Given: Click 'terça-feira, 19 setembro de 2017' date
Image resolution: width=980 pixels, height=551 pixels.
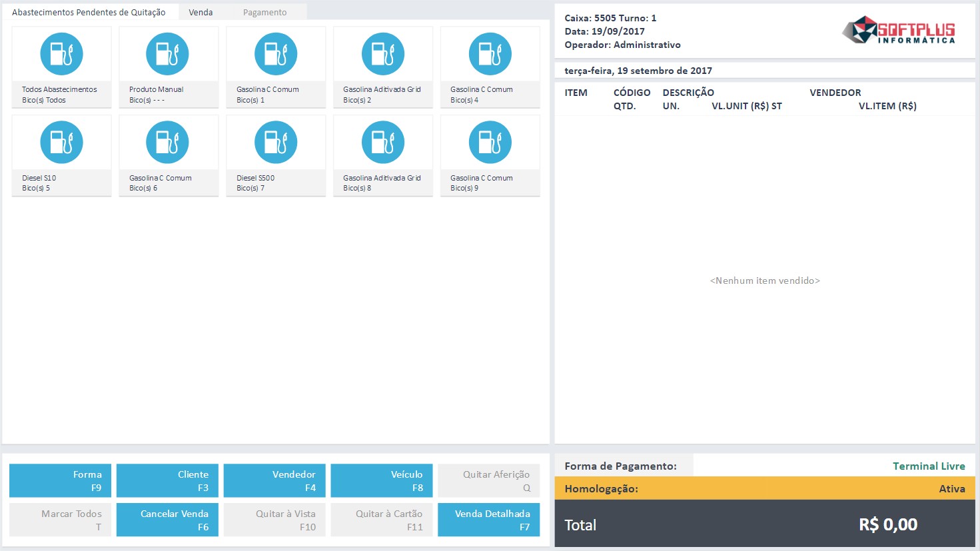Looking at the screenshot, I should pyautogui.click(x=638, y=71).
